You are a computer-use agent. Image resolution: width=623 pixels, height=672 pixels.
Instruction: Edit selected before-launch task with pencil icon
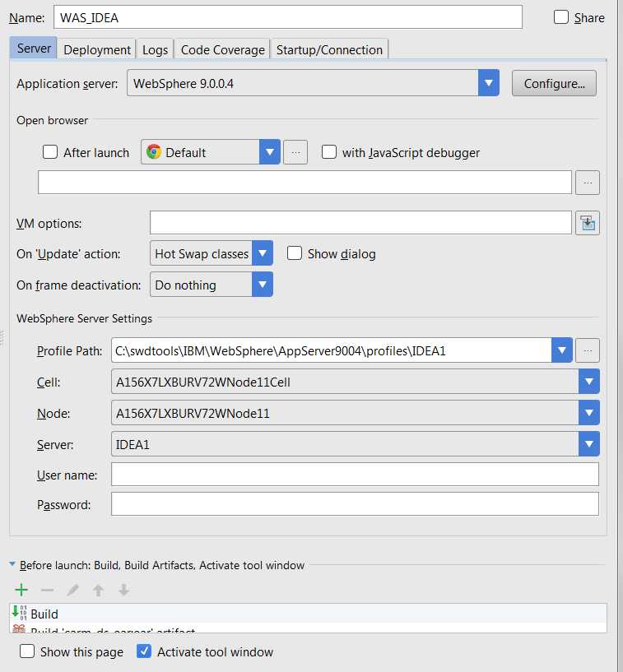click(73, 590)
